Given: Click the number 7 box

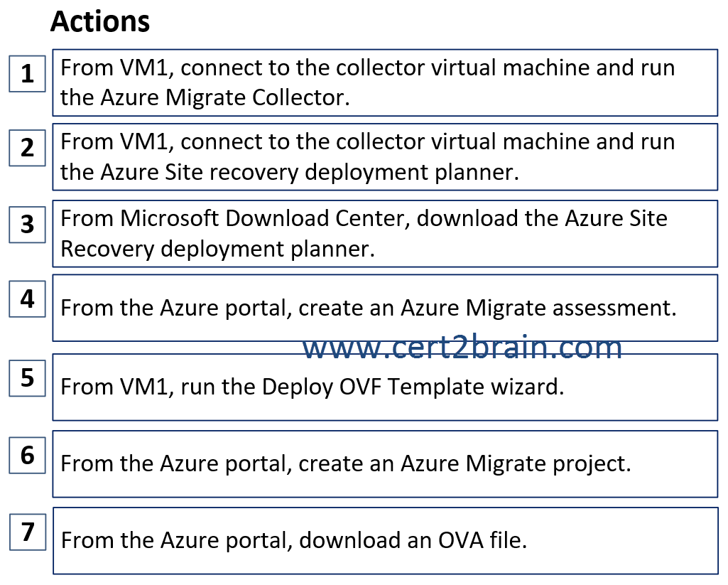Looking at the screenshot, I should 28,532.
